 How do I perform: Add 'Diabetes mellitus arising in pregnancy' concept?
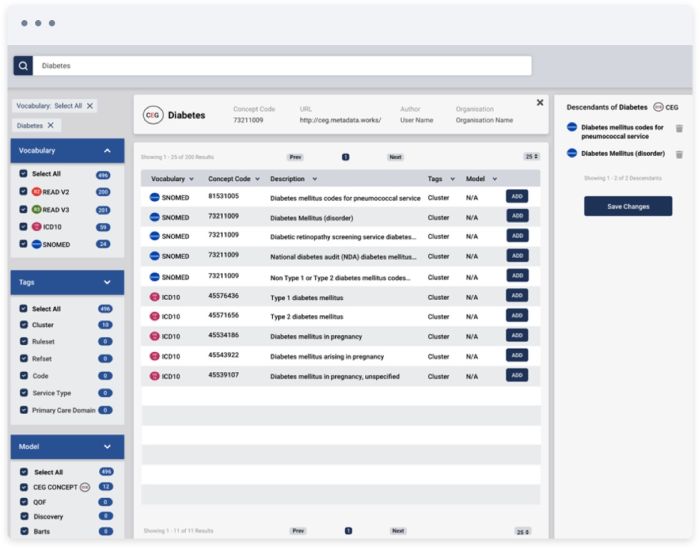tap(517, 355)
